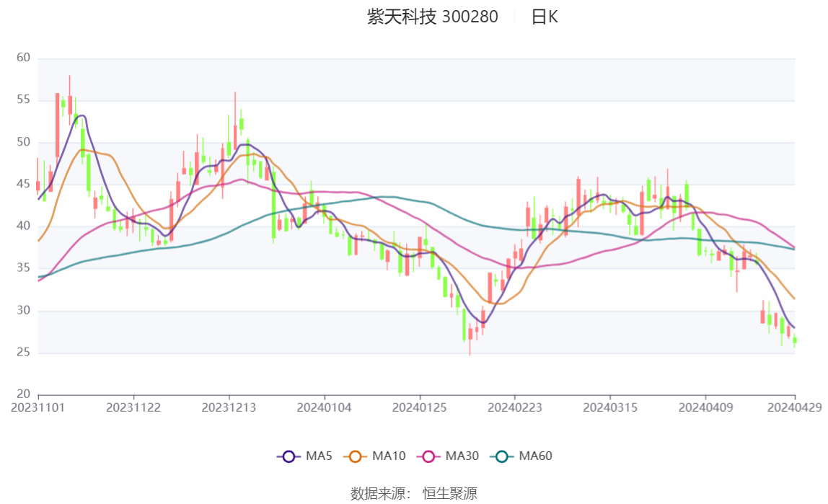Click the 20 price level label on y-axis

24,394
